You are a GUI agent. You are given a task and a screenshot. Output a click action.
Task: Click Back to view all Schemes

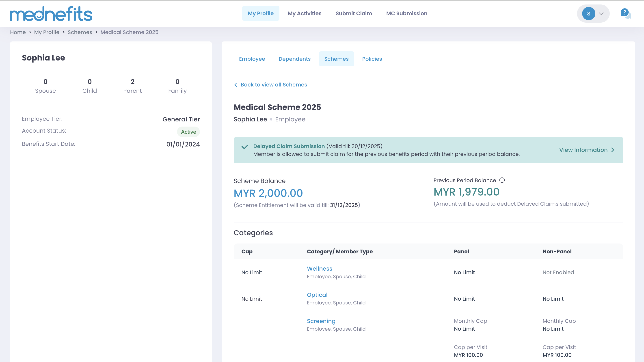coord(274,85)
